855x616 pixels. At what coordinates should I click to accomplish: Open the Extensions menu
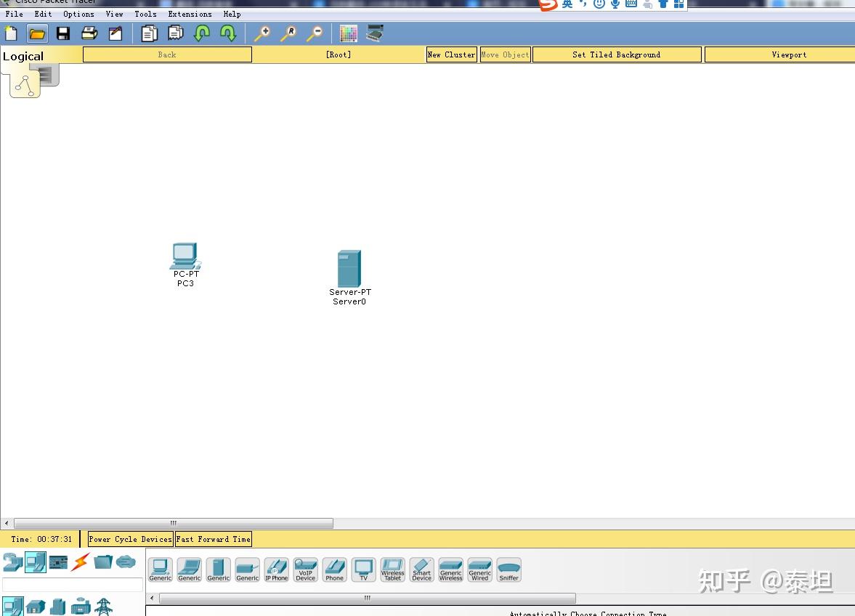point(190,15)
